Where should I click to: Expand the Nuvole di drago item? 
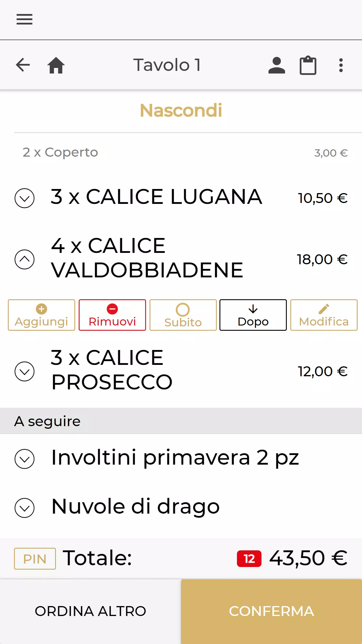pos(24,508)
